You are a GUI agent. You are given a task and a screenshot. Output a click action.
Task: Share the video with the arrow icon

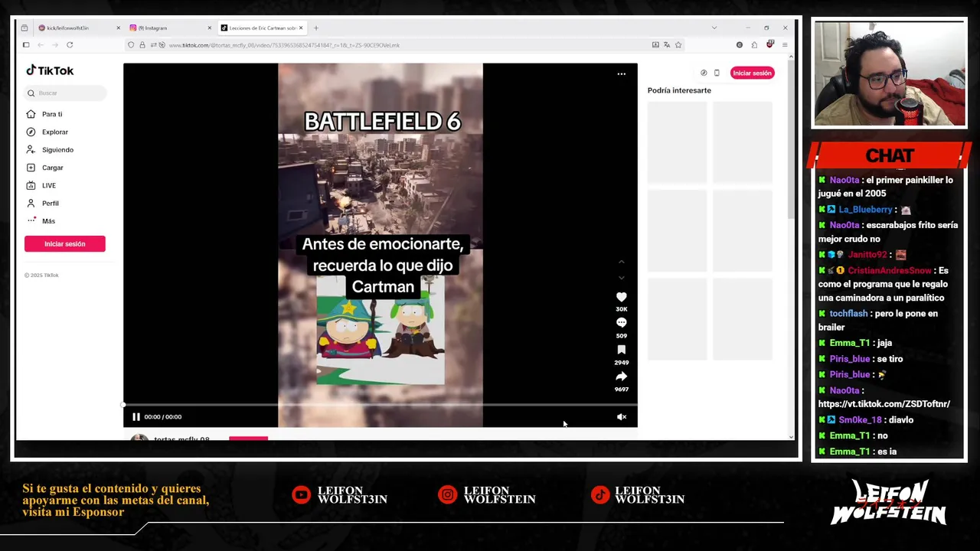tap(622, 377)
